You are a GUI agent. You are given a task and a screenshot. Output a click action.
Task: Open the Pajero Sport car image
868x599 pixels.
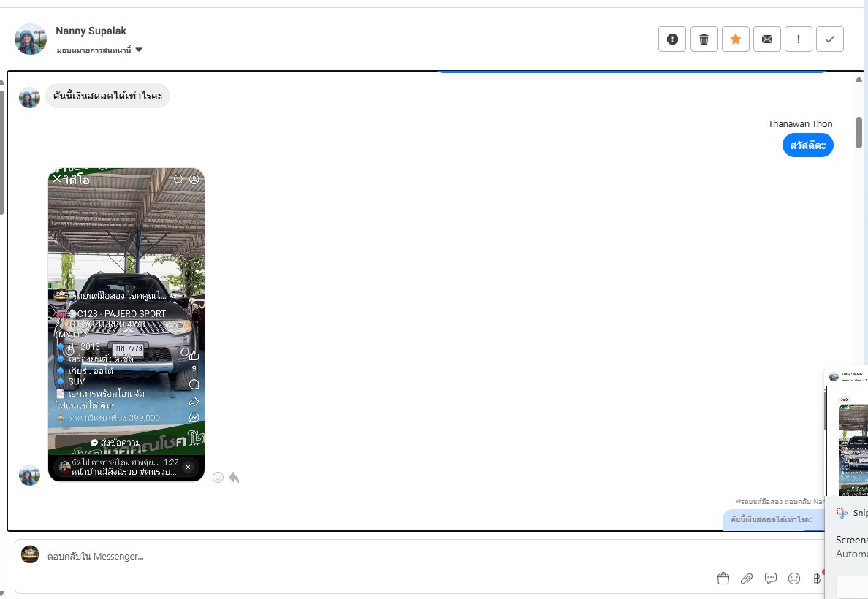126,321
